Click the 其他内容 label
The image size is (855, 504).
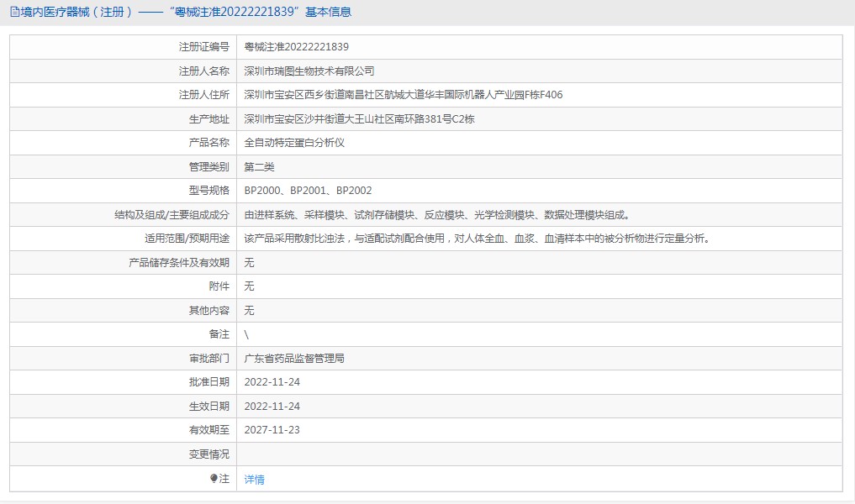[x=209, y=311]
